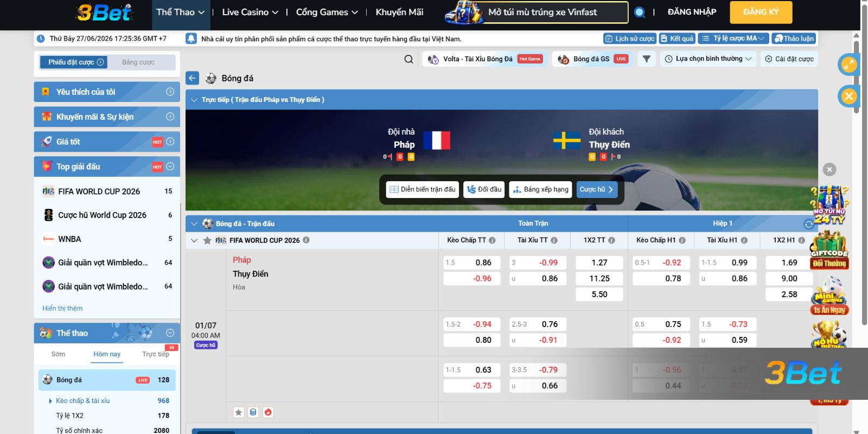868x434 pixels.
Task: Select the Hôm nay tab
Action: (107, 354)
